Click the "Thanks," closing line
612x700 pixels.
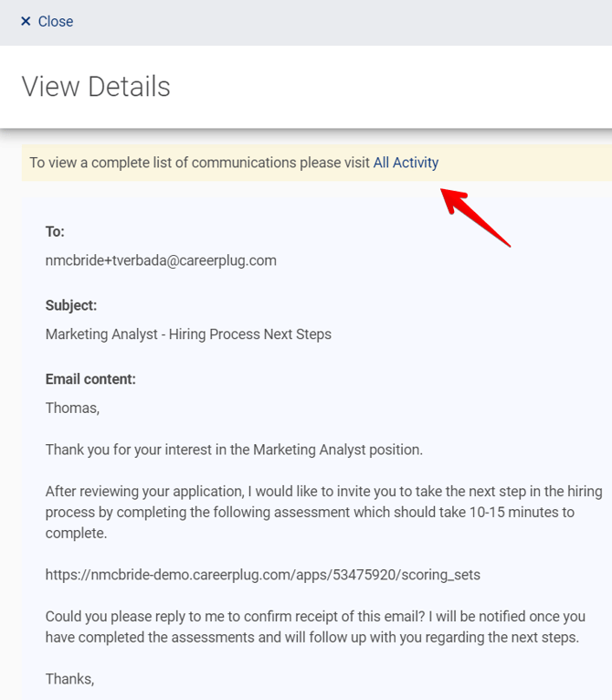(x=69, y=679)
